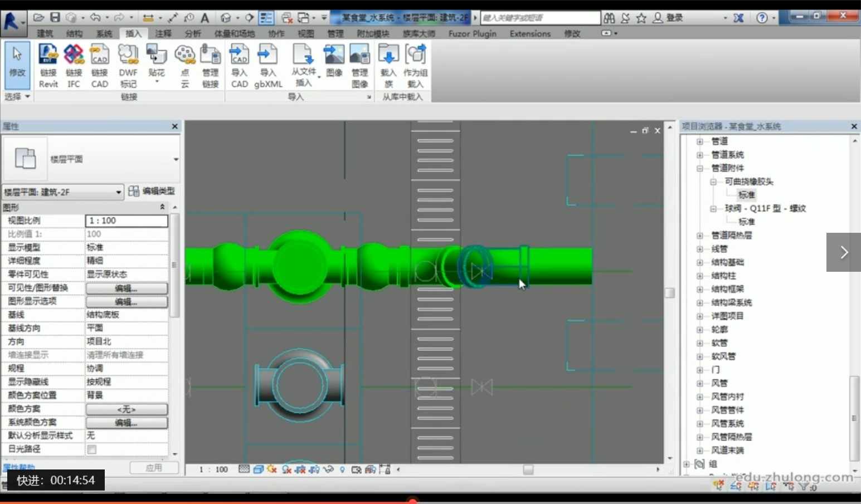Expand the 结构柱 browser node
The width and height of the screenshot is (861, 504).
click(699, 275)
